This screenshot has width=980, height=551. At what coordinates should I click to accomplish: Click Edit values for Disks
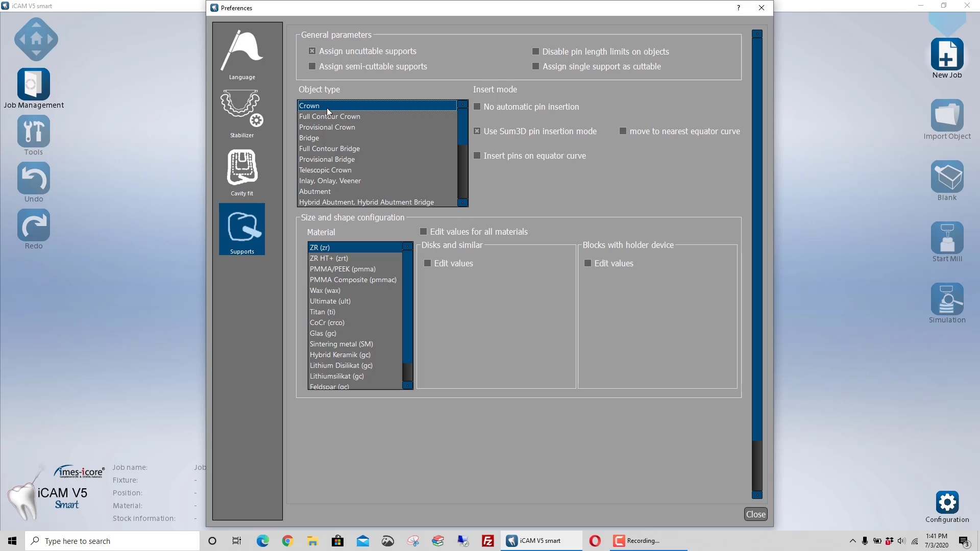coord(427,263)
